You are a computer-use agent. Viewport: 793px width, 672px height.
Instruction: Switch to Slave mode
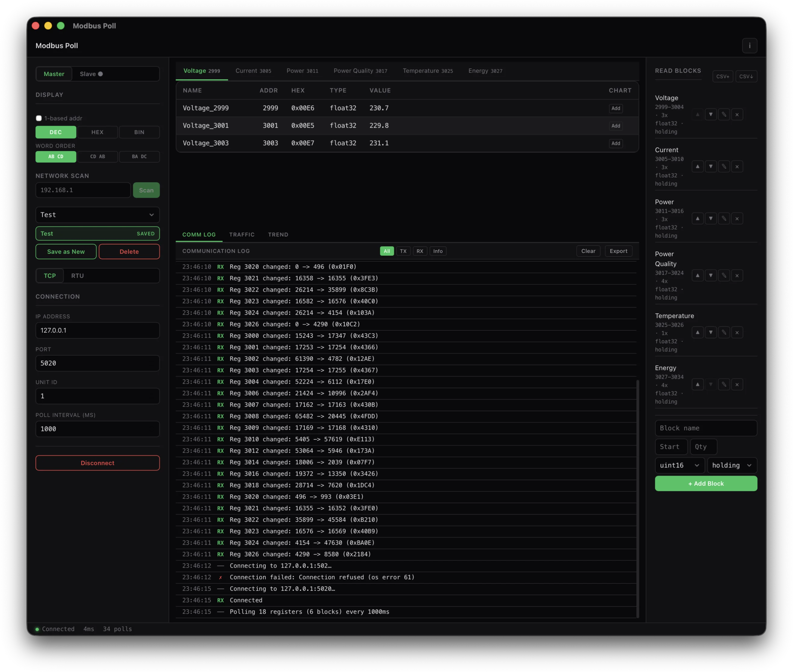click(x=91, y=74)
